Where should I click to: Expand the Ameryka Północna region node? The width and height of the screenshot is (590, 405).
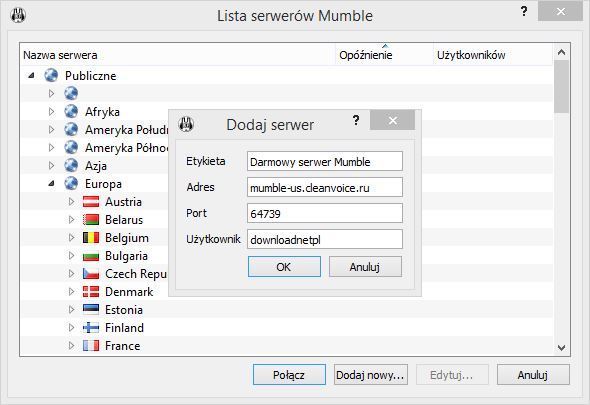(52, 148)
